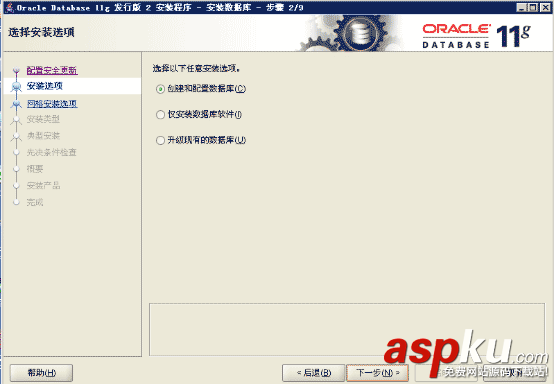554x384 pixels.
Task: Click the 安装产品 step in sidebar
Action: click(43, 185)
